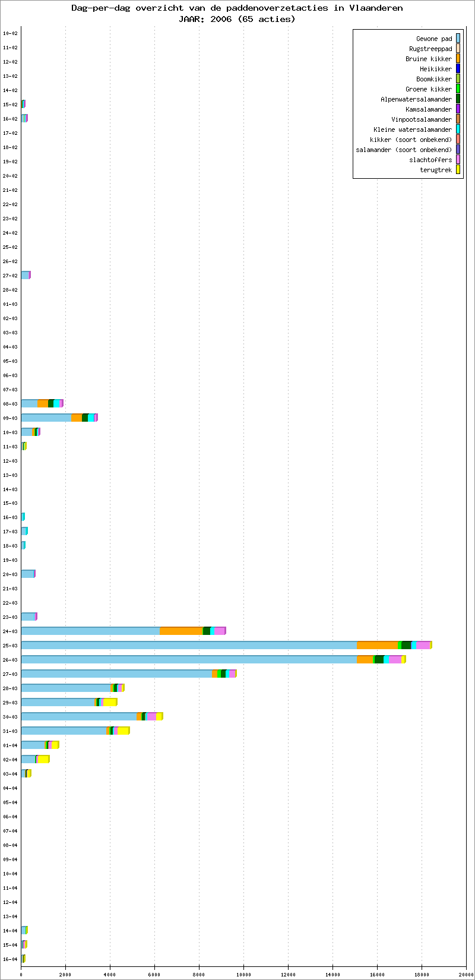Click the chart title mentioning Vlaanderen

click(x=237, y=8)
